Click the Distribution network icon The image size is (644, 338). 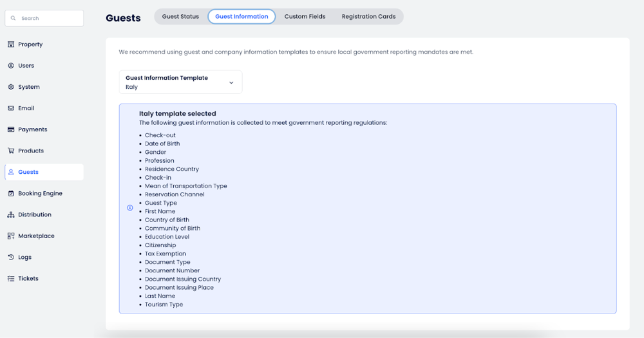pos(11,214)
